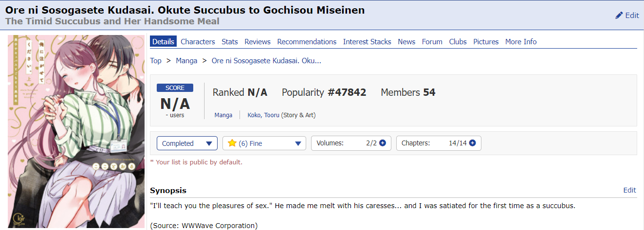
Task: Click the Synopsis Edit link
Action: point(629,190)
